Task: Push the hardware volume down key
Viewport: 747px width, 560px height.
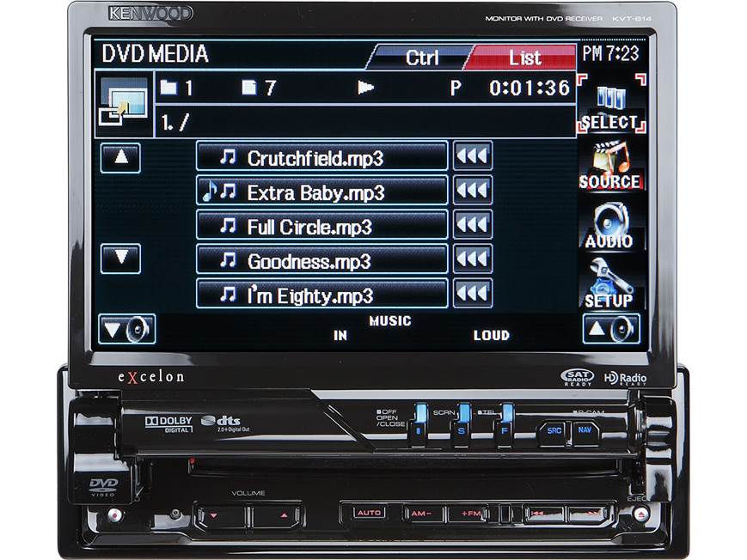Action: (222, 515)
